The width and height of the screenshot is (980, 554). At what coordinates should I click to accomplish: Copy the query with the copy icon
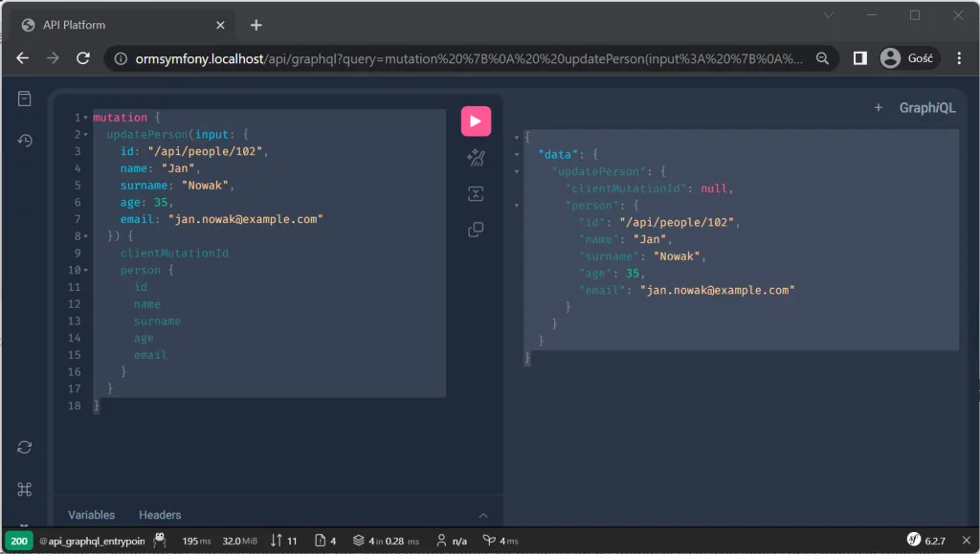pyautogui.click(x=476, y=230)
